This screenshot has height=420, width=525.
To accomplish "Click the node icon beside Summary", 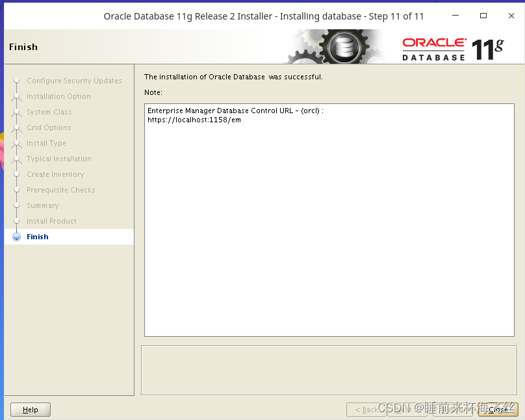I will pos(16,205).
